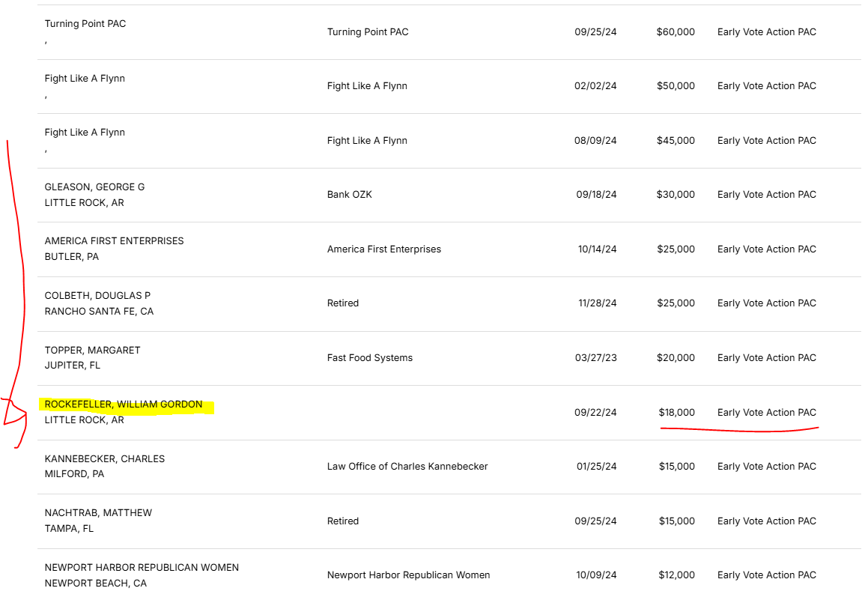868x594 pixels.
Task: Click the $60,000 contribution amount
Action: pyautogui.click(x=675, y=32)
